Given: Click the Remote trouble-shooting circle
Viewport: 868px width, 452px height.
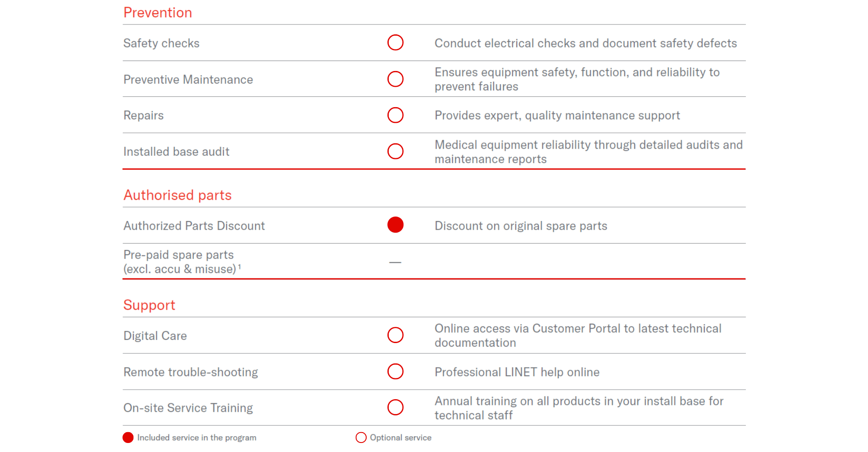Looking at the screenshot, I should 395,371.
